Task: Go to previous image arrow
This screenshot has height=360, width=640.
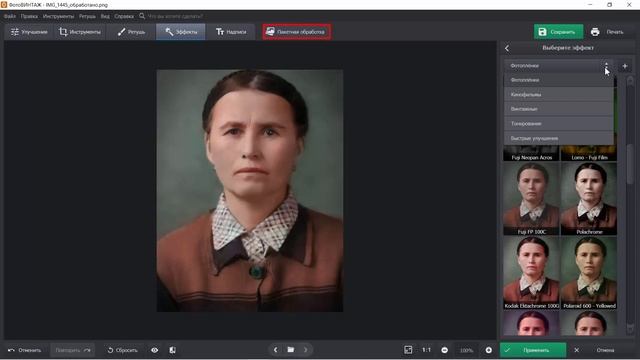Action: click(276, 350)
